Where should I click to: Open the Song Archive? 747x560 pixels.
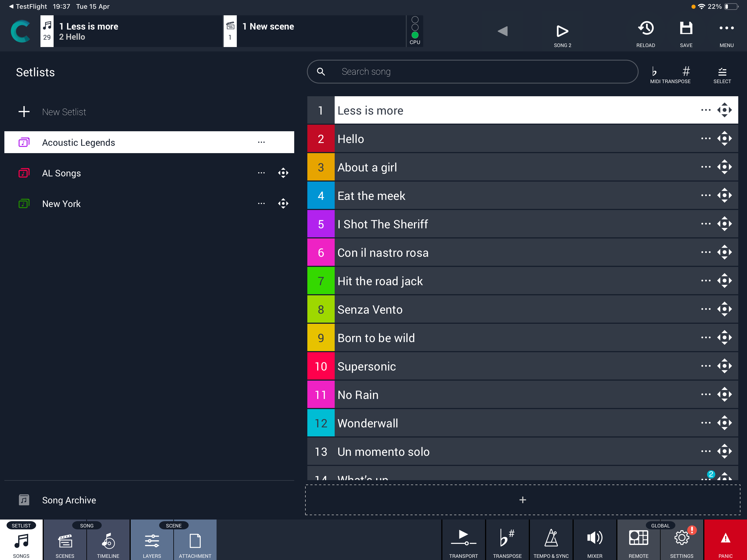pos(149,500)
